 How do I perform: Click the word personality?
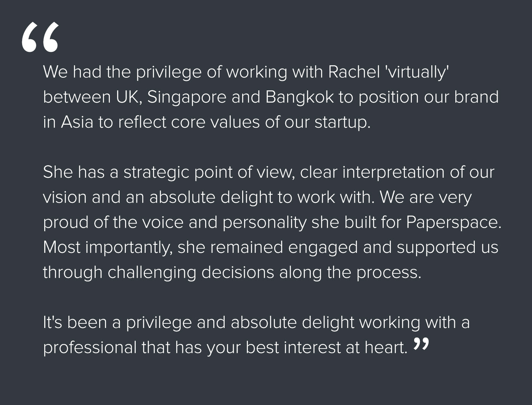[264, 223]
